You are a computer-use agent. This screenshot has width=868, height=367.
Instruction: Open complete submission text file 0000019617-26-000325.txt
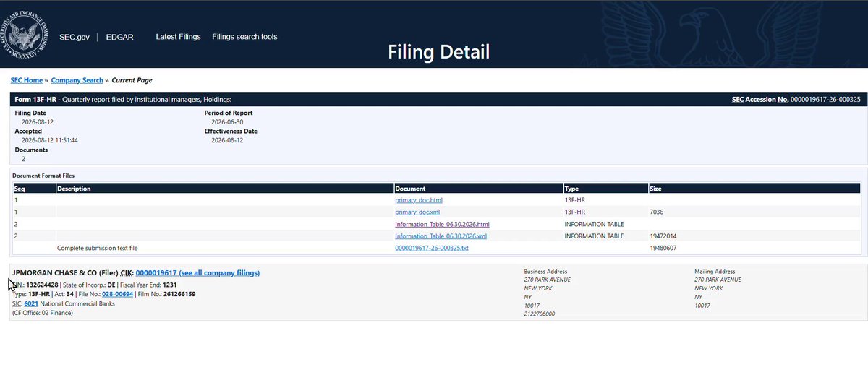[x=432, y=248]
